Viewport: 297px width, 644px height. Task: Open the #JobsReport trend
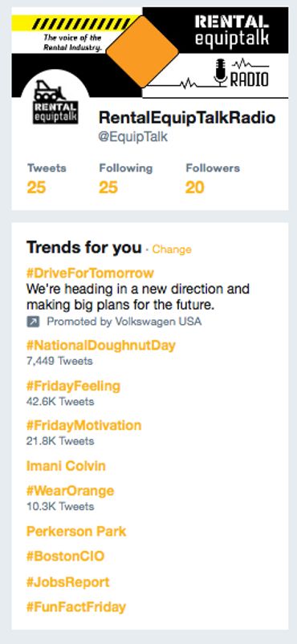[68, 582]
